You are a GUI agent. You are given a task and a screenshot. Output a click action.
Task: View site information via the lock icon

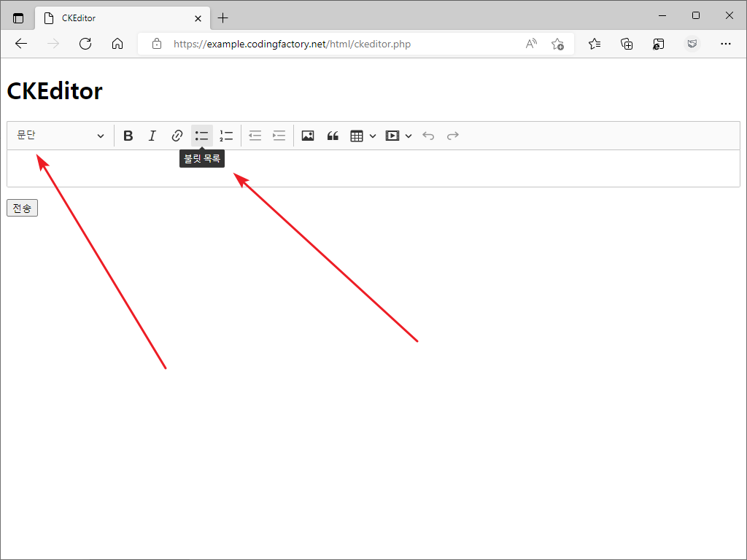pos(157,44)
